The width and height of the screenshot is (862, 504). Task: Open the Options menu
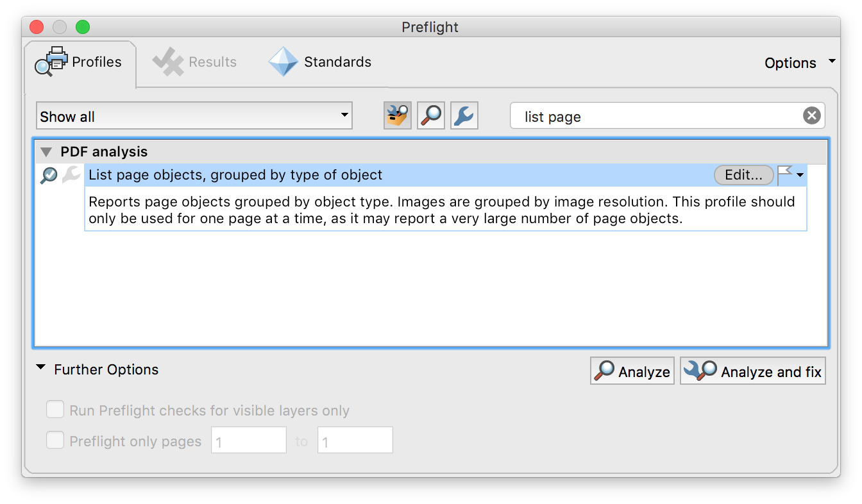tap(799, 63)
